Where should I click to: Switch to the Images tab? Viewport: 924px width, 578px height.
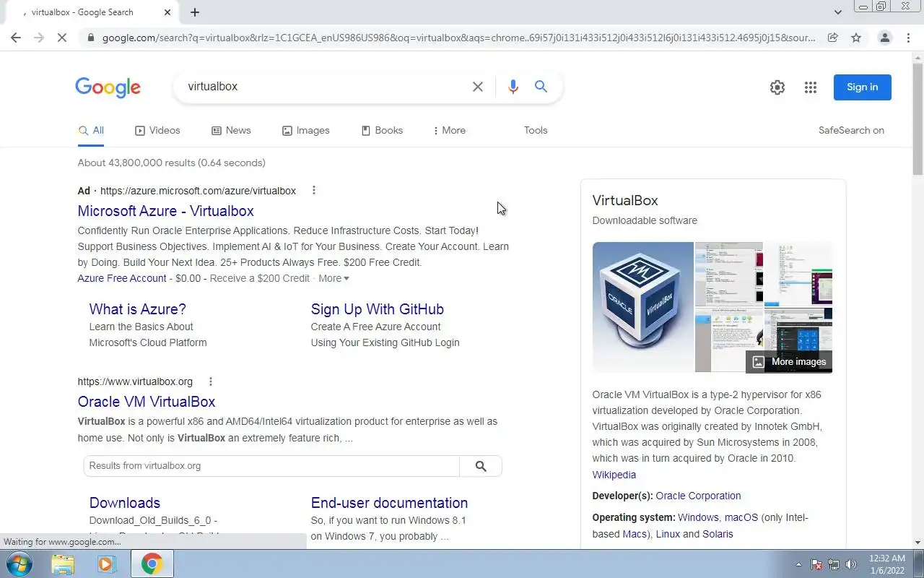coord(305,131)
